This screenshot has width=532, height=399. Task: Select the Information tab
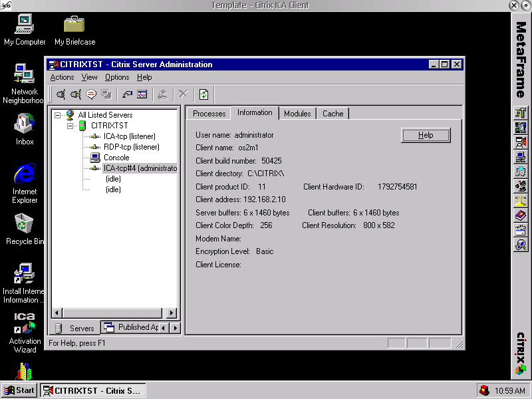coord(255,112)
